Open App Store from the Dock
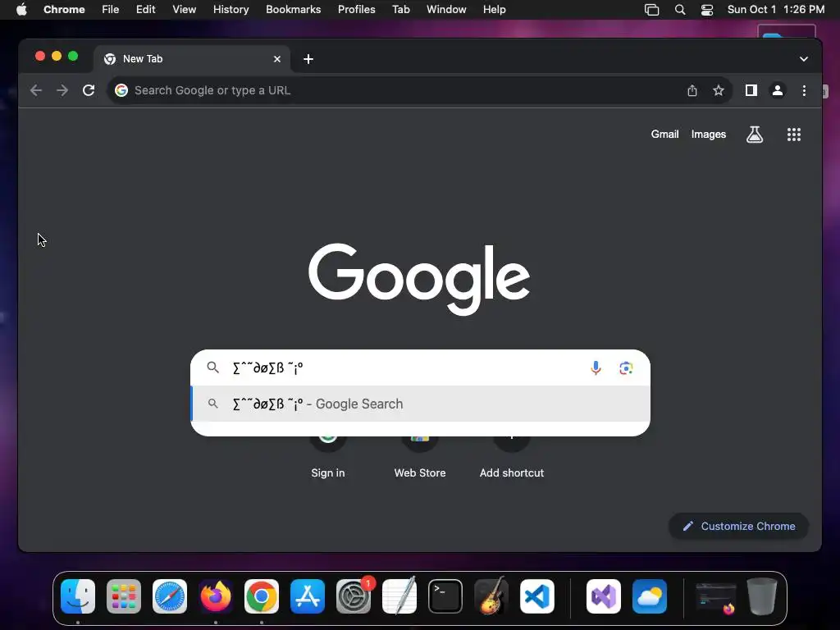The image size is (840, 630). click(308, 596)
